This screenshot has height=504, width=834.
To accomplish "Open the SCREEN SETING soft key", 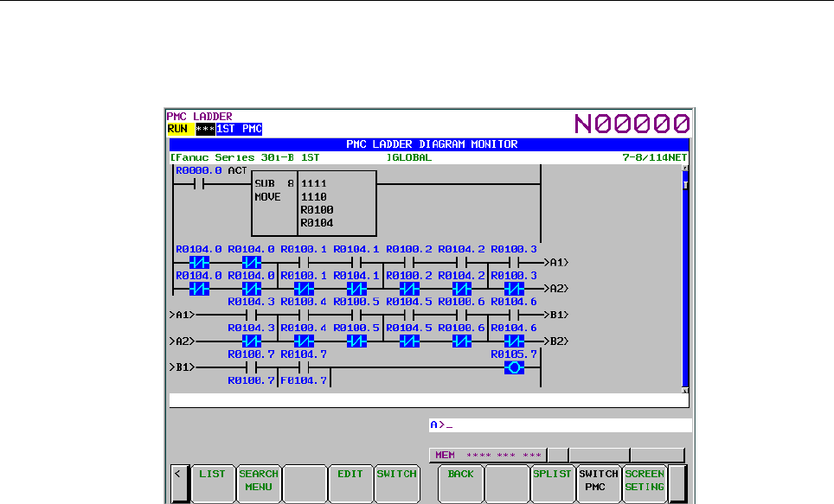I will pos(645,482).
